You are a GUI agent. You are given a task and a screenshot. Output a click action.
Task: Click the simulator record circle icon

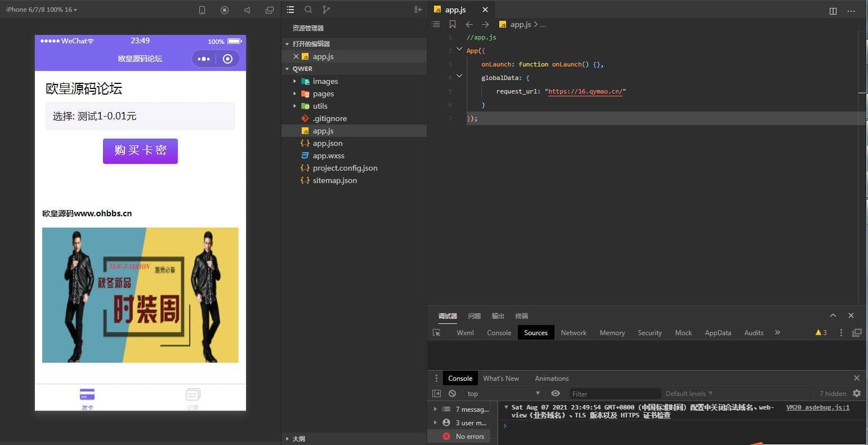point(225,10)
